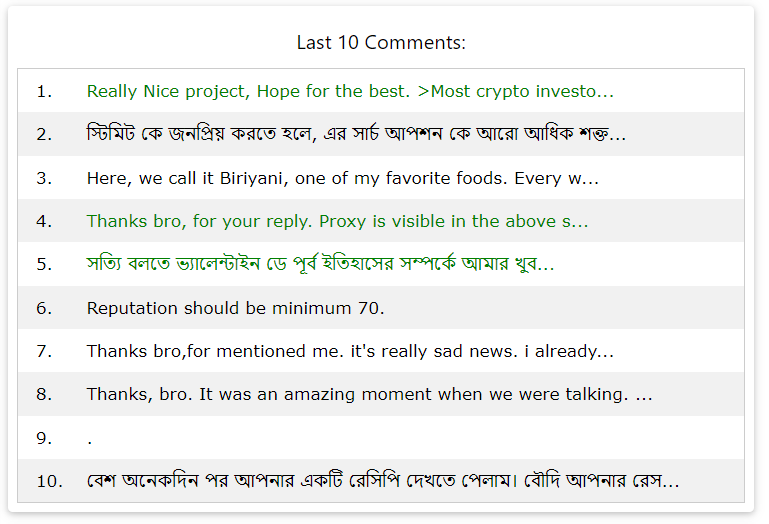This screenshot has width=769, height=524.
Task: Open the comment 'It was an amazing moment'
Action: point(369,394)
